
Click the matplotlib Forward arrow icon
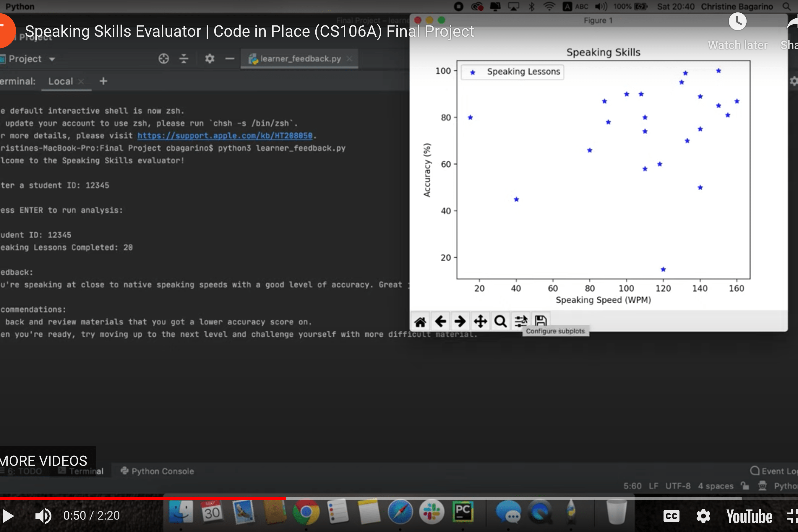pyautogui.click(x=460, y=321)
